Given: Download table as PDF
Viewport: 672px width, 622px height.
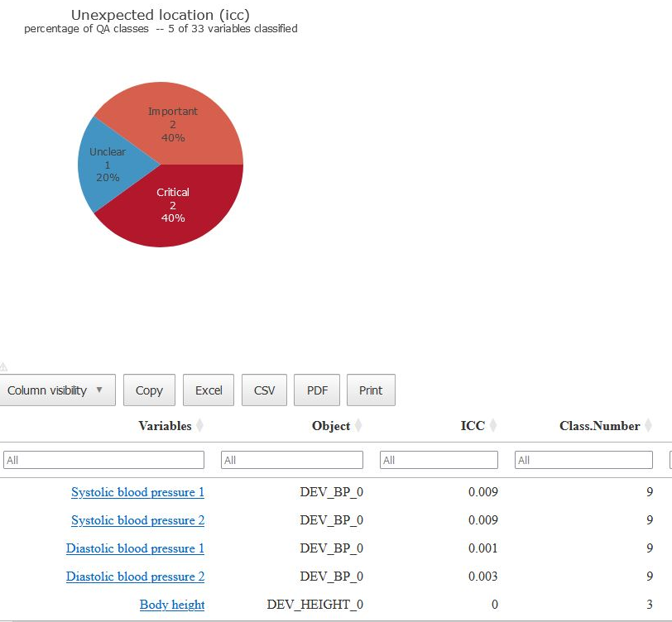Looking at the screenshot, I should (318, 390).
